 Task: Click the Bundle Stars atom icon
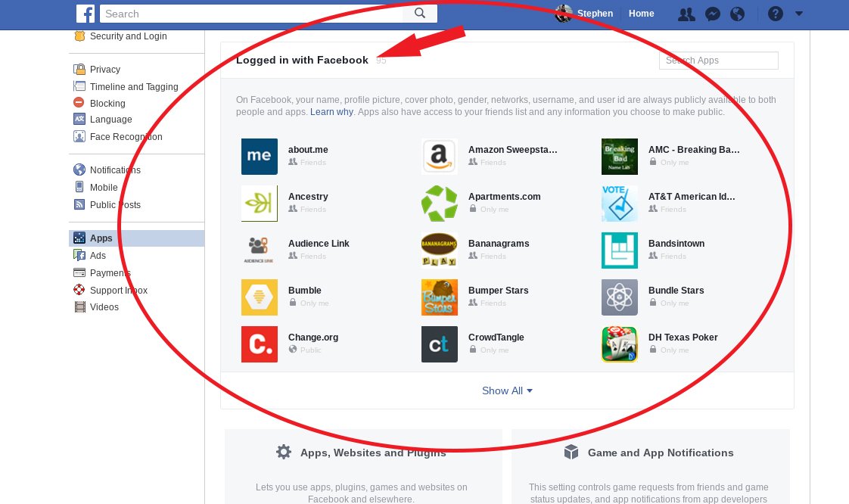coord(620,297)
